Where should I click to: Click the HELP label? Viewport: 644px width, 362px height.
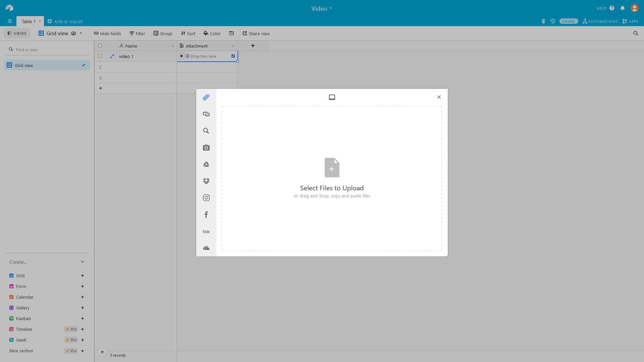tap(601, 8)
